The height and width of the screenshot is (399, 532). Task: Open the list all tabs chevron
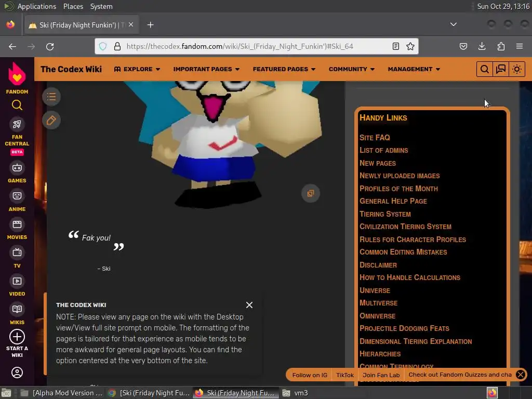tap(453, 24)
